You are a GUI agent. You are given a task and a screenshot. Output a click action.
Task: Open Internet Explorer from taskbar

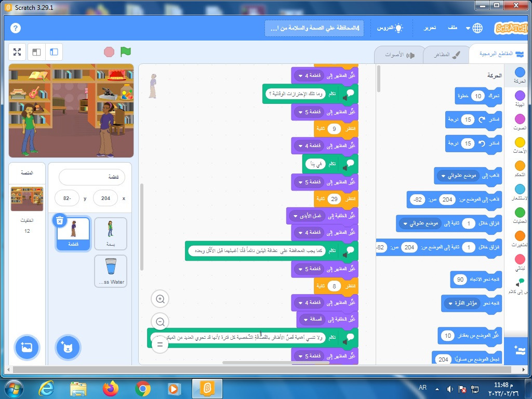click(x=46, y=389)
